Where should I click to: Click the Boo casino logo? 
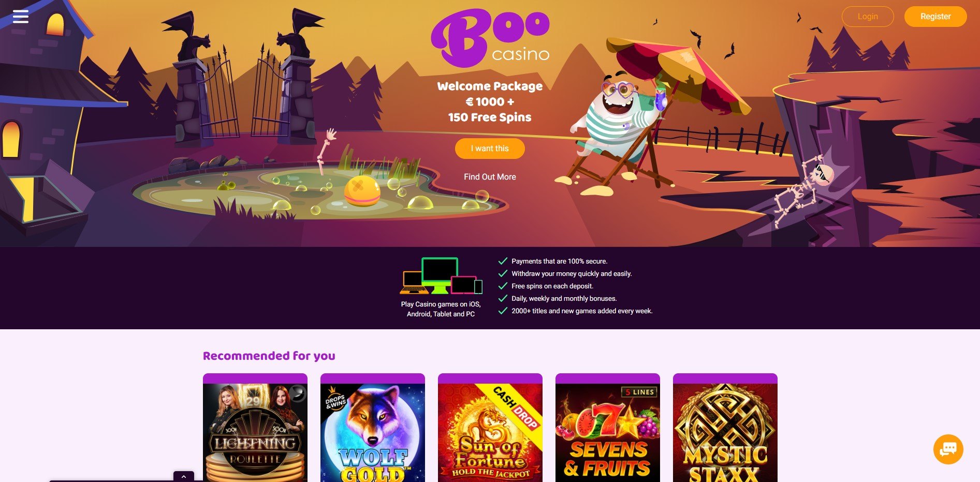point(490,38)
